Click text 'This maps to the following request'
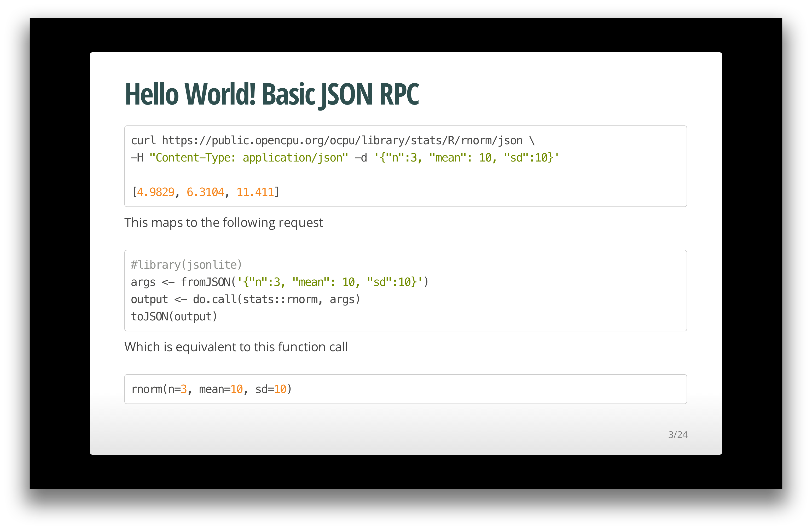Image resolution: width=812 pixels, height=530 pixels. [x=223, y=222]
